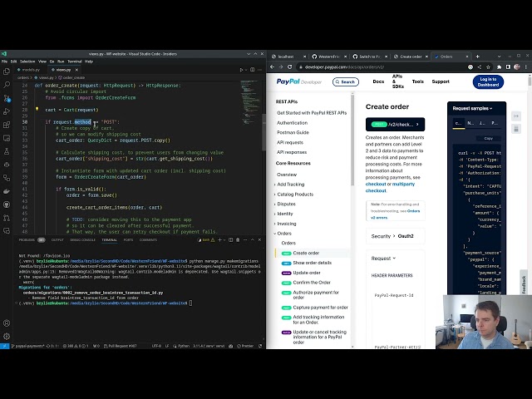Kill terminal with trash icon
The width and height of the screenshot is (532, 399).
pos(238,240)
